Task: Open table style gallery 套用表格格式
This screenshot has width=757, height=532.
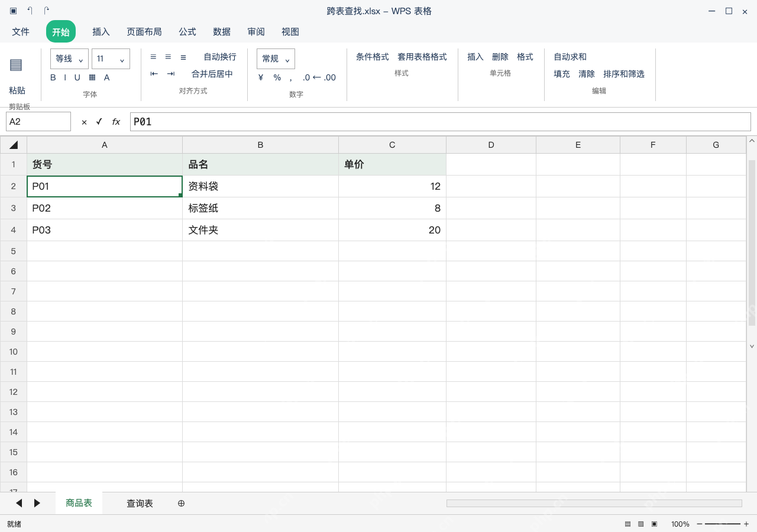Action: (422, 57)
